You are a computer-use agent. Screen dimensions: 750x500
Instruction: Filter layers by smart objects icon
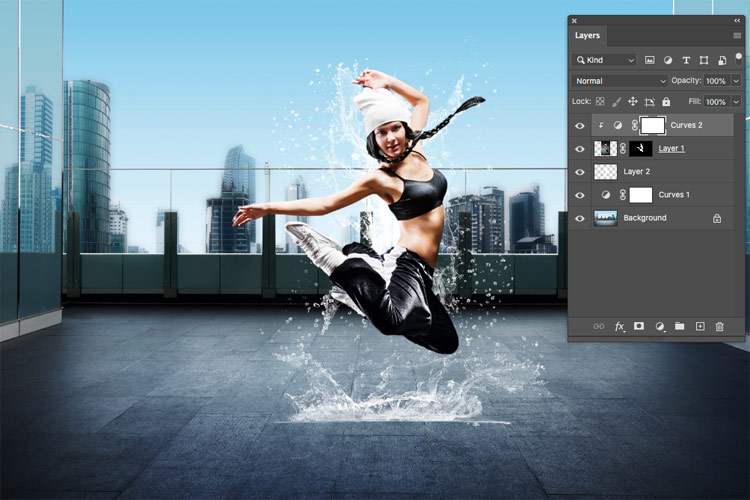pos(722,60)
